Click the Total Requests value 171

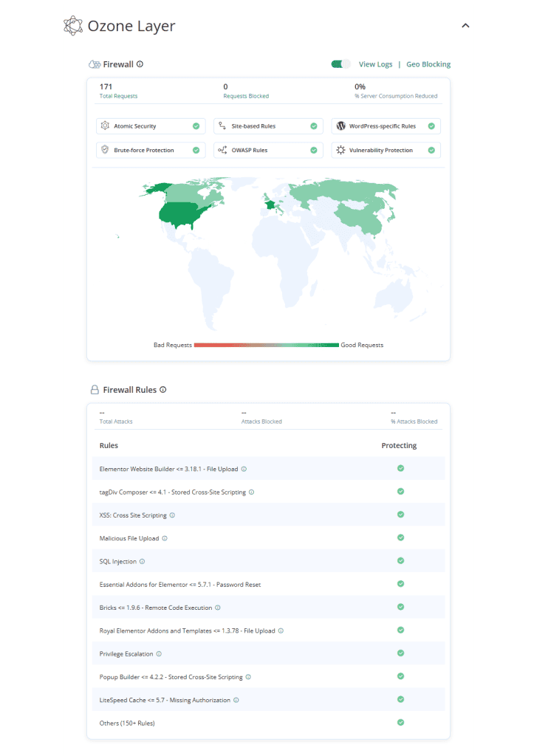tap(106, 87)
